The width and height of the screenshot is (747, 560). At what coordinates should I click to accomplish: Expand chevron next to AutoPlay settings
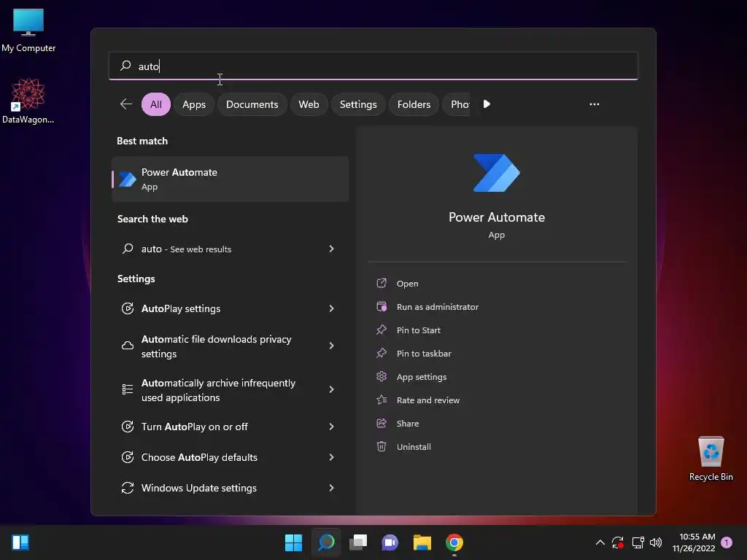(x=331, y=308)
